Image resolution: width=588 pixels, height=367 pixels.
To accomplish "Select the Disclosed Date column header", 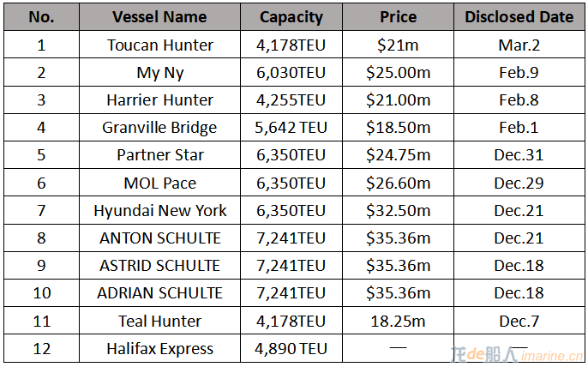I will (519, 17).
